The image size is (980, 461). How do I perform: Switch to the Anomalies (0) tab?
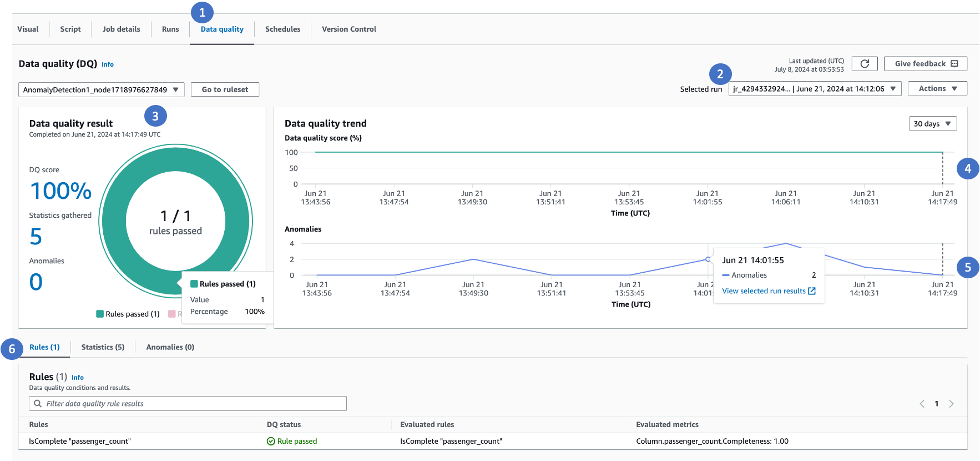pos(170,347)
